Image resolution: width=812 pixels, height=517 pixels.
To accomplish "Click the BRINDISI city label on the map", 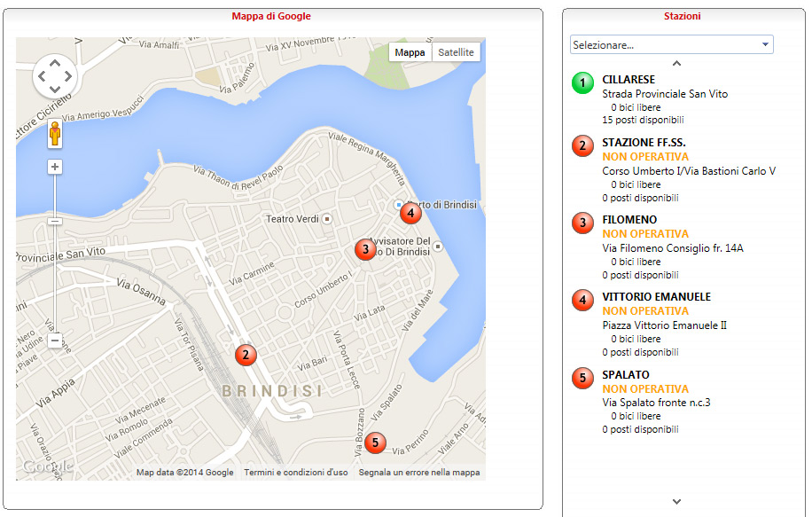I will click(x=272, y=390).
